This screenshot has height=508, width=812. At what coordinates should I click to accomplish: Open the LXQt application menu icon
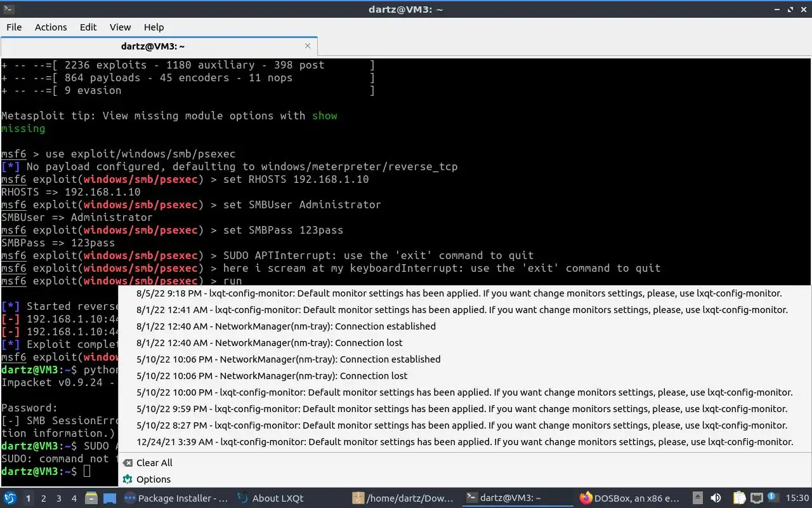(x=10, y=498)
